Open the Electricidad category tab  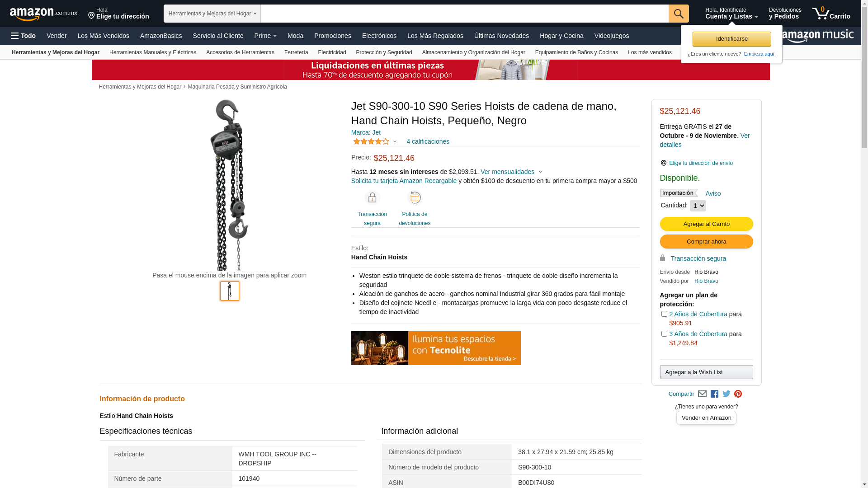332,52
